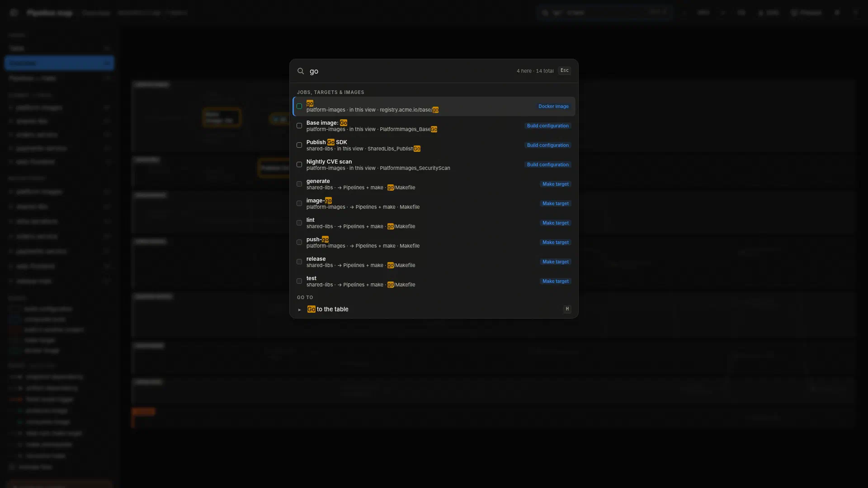868x488 pixels.
Task: Click the 'PlatformImages_SecurityScan' identifier text
Action: tap(415, 168)
